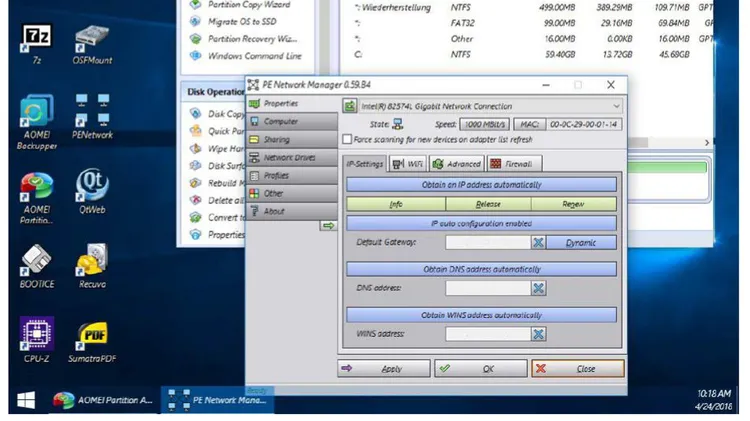
Task: Click the clock in the taskbar
Action: (x=714, y=400)
